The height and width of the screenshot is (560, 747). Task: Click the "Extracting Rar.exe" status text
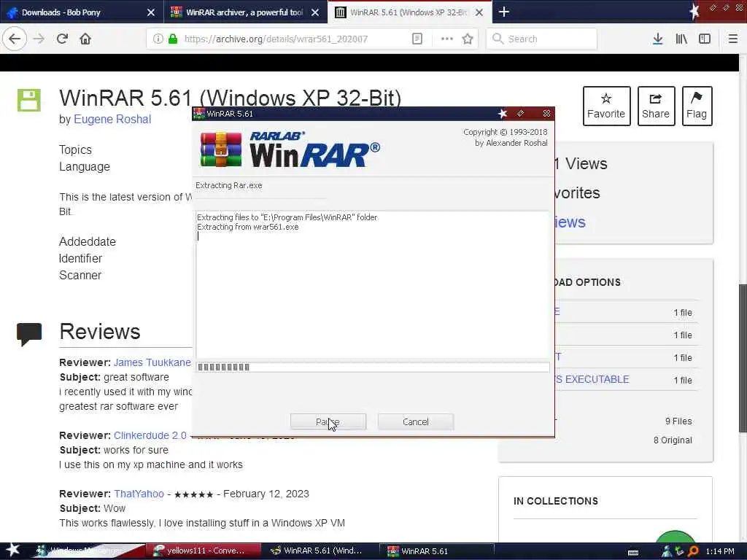tap(228, 185)
